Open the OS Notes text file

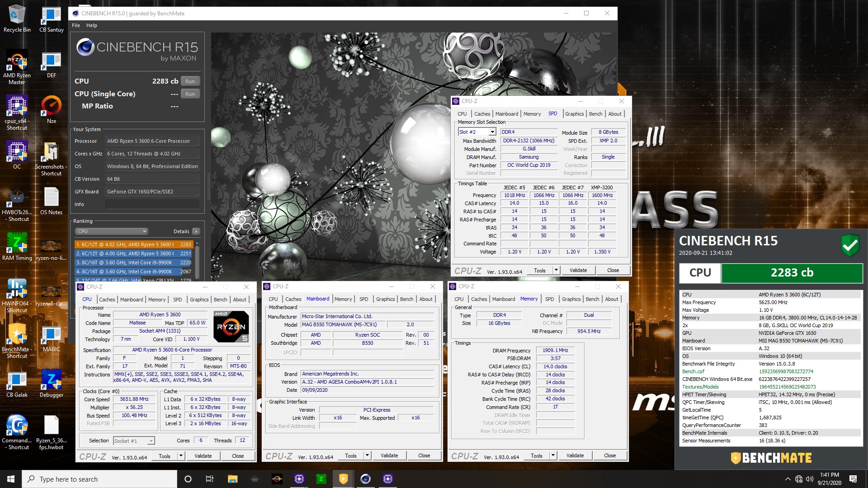(52, 201)
